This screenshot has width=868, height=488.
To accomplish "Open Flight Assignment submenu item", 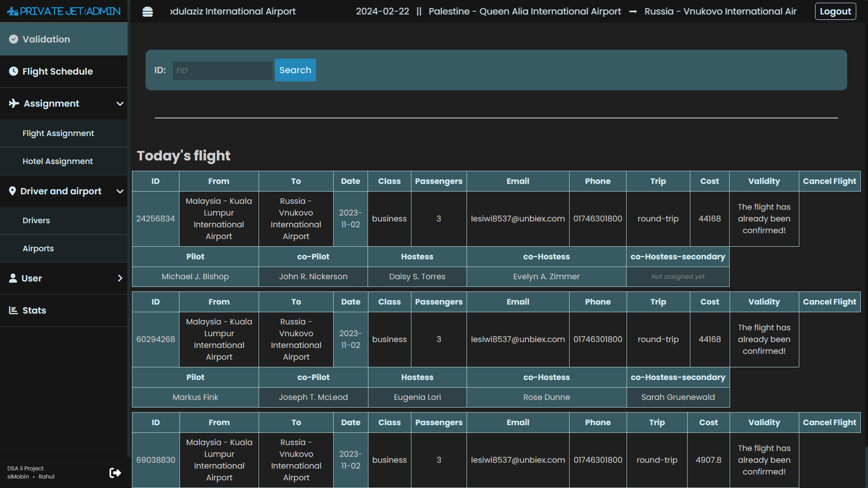I will pyautogui.click(x=64, y=133).
